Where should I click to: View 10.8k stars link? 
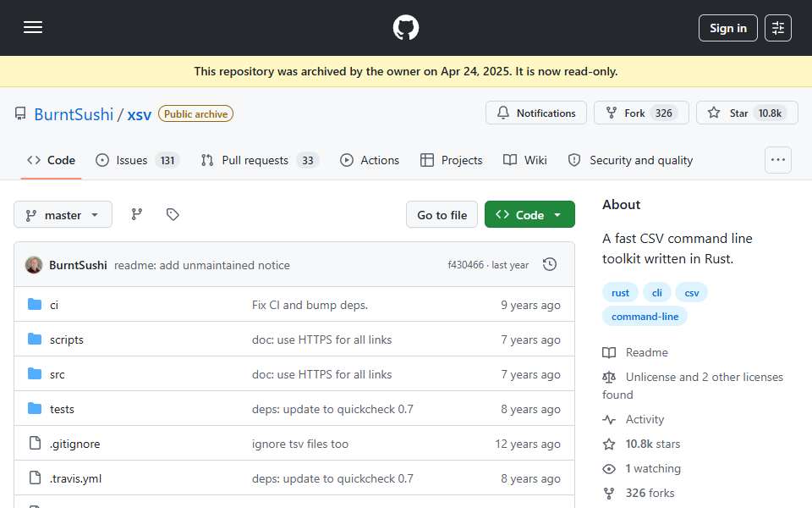pos(642,444)
